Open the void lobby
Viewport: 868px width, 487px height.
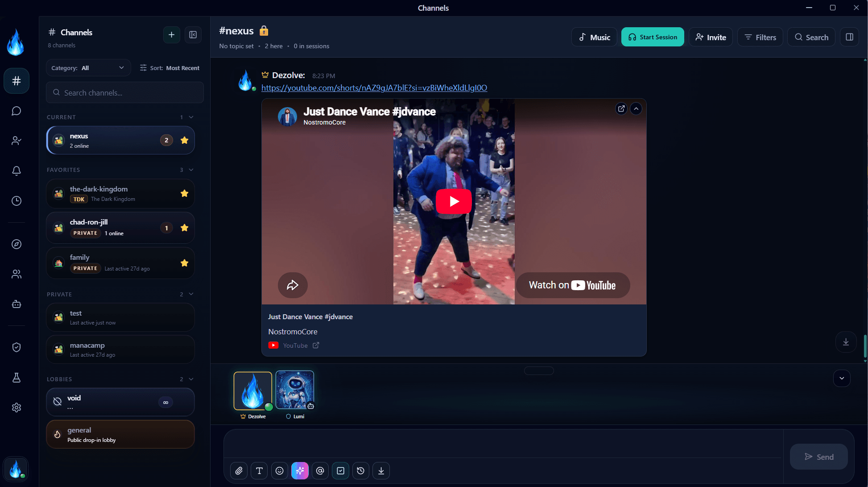[x=120, y=402]
